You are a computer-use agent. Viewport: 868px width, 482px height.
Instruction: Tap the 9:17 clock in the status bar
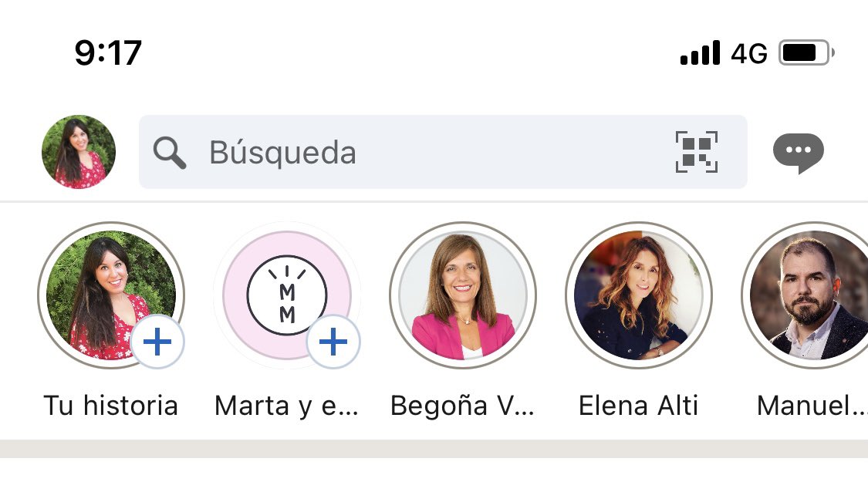pyautogui.click(x=108, y=53)
